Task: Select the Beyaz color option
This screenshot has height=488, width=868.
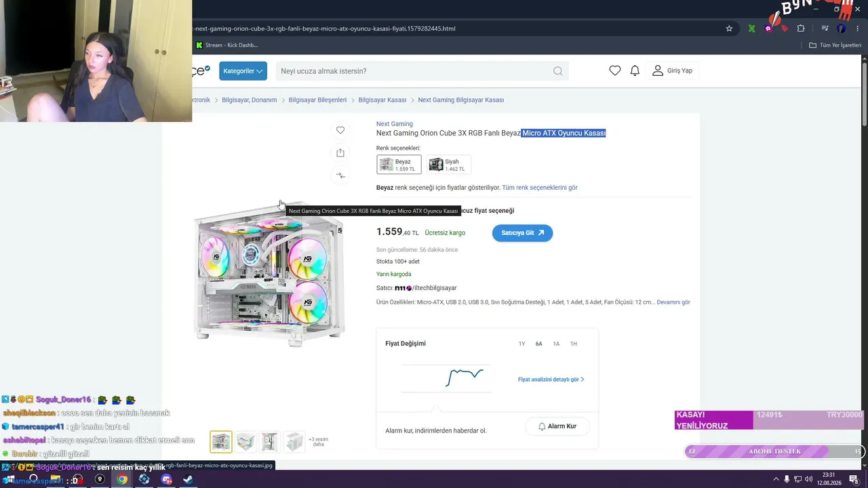Action: (399, 165)
